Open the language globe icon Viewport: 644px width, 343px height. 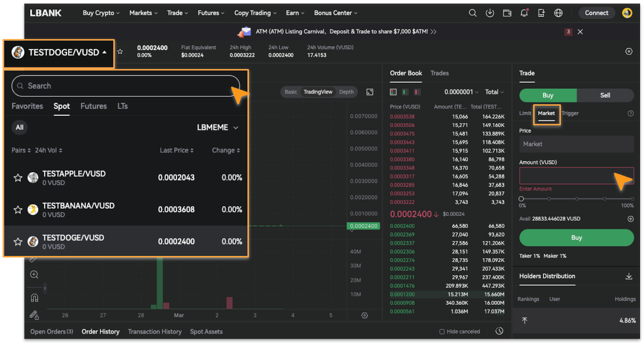click(x=558, y=13)
